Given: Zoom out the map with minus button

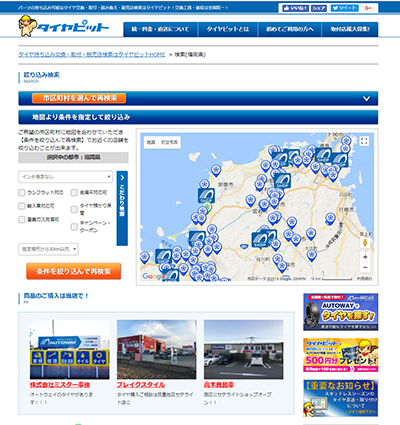Looking at the screenshot, I should pos(365,267).
